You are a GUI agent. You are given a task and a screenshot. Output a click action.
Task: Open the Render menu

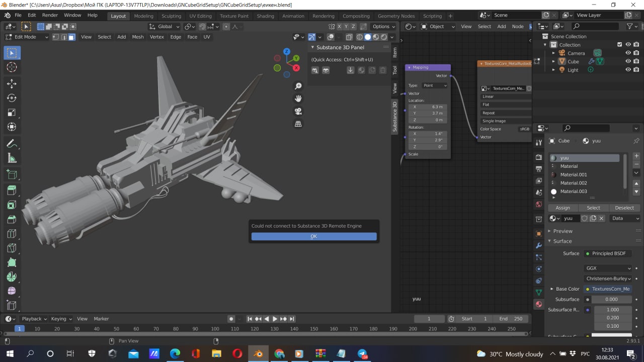click(50, 15)
